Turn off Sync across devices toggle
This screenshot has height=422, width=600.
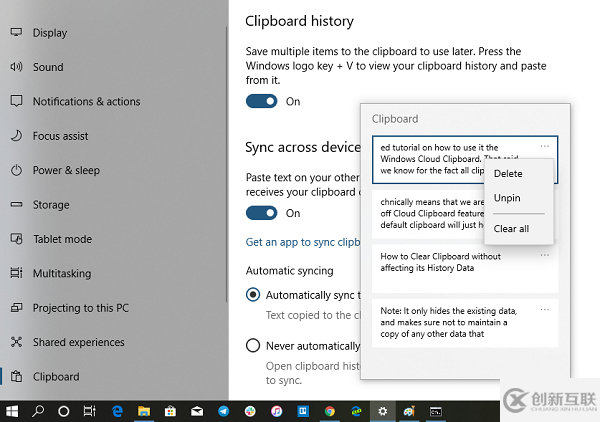pos(261,213)
